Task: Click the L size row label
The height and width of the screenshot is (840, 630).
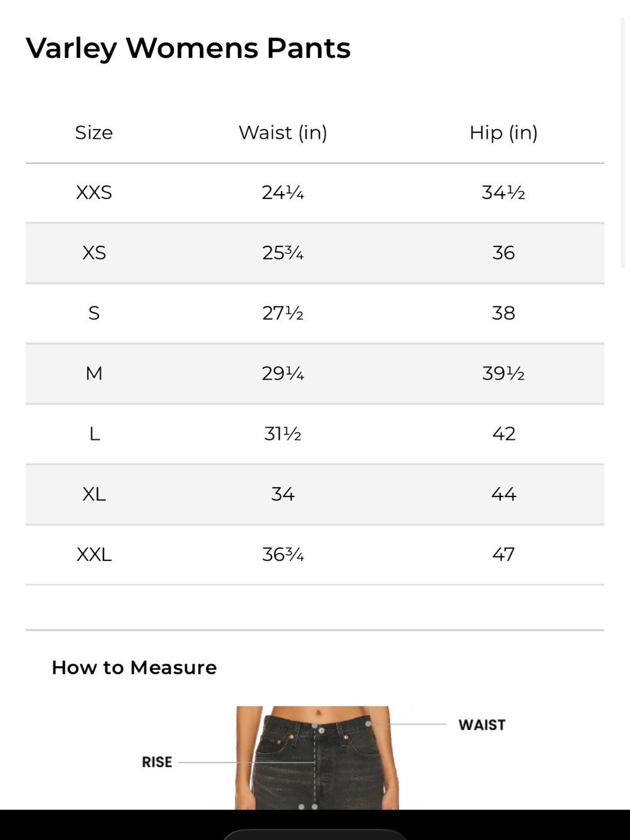Action: (94, 434)
